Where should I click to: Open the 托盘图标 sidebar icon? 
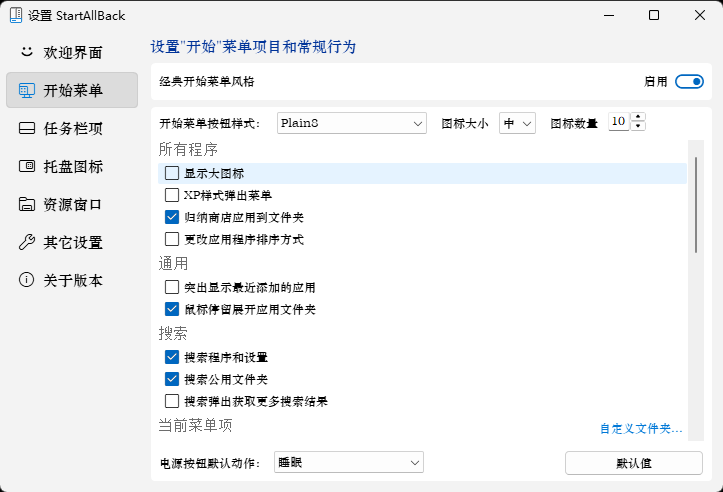click(26, 166)
